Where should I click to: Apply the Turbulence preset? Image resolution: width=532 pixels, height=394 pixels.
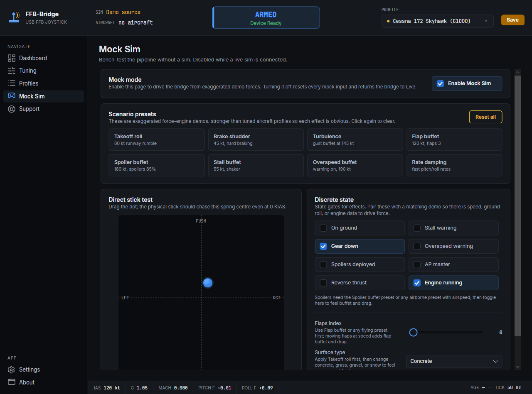[355, 139]
